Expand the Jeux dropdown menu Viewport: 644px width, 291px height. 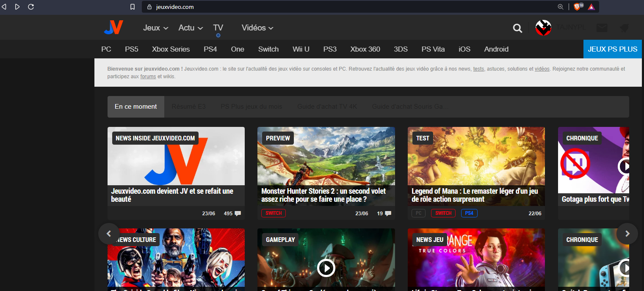pyautogui.click(x=156, y=28)
